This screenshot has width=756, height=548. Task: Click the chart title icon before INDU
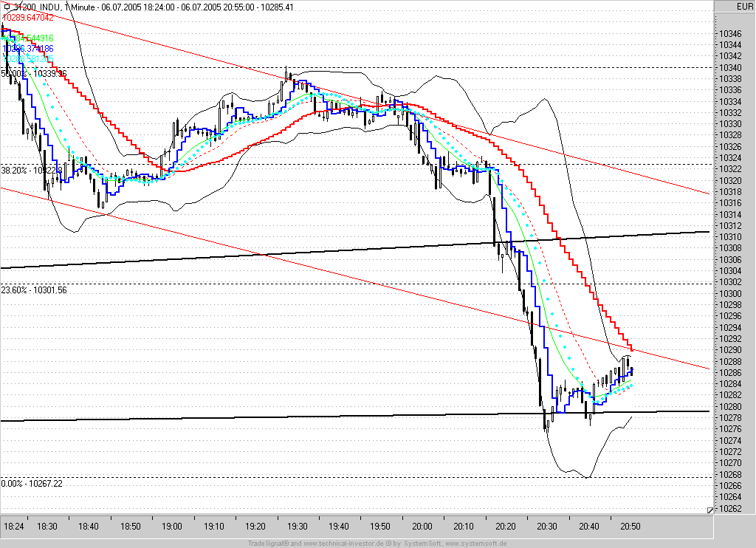(x=6, y=7)
